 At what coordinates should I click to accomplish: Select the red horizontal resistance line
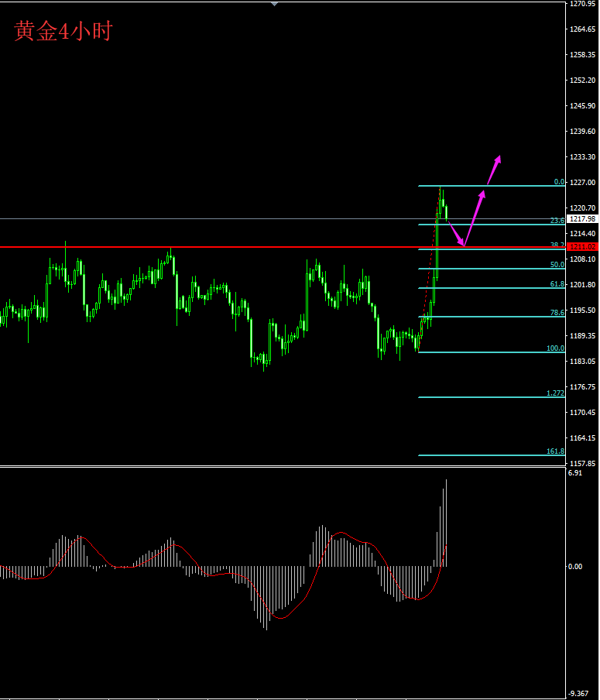[283, 247]
